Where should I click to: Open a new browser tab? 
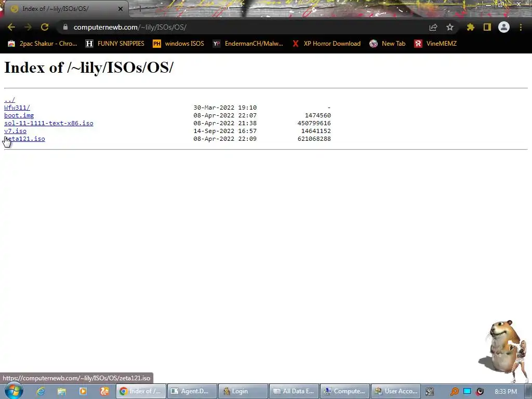[x=140, y=9]
